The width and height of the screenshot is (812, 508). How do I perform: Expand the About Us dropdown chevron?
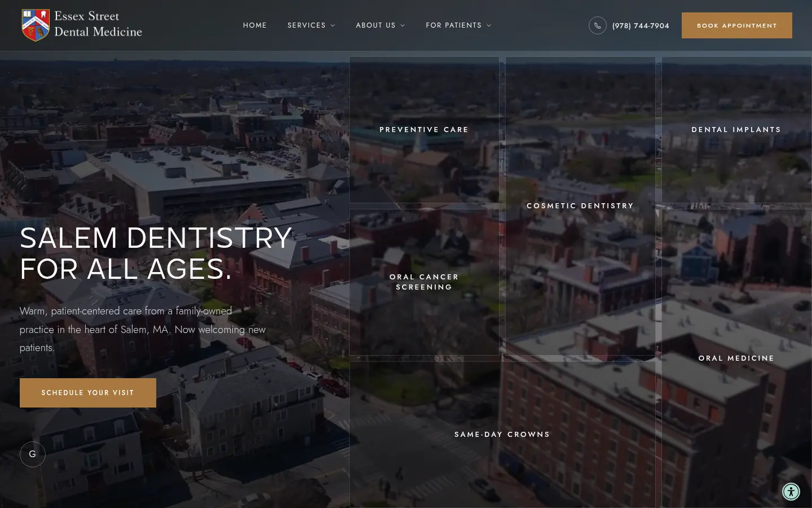(403, 25)
